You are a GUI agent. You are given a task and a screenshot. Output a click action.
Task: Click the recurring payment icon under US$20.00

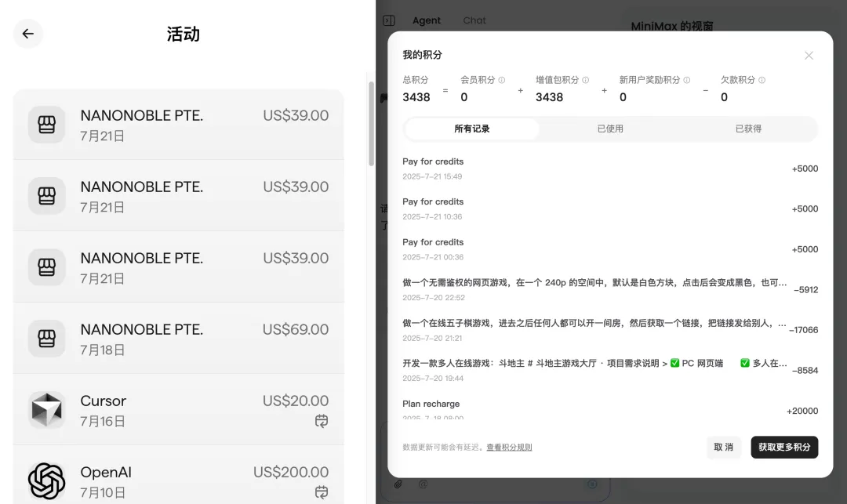pos(322,421)
